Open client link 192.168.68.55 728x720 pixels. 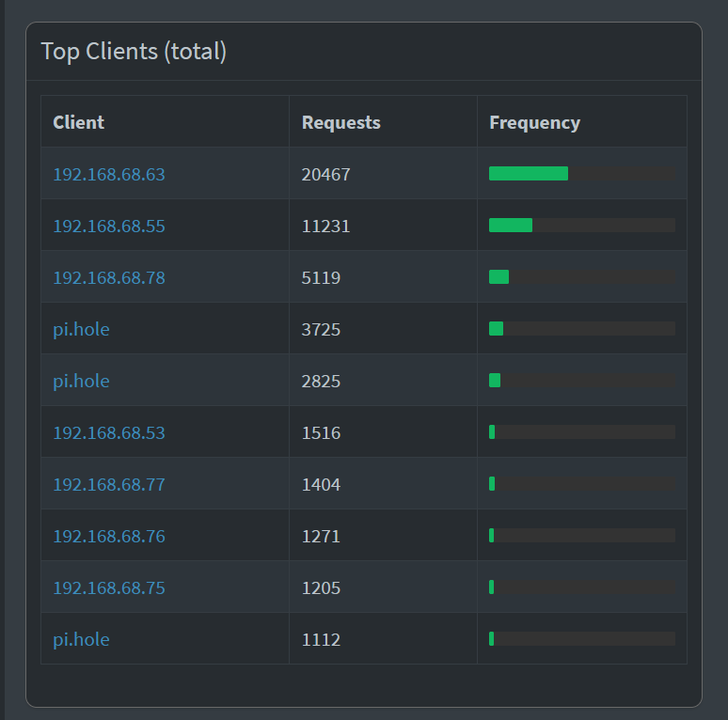[109, 226]
